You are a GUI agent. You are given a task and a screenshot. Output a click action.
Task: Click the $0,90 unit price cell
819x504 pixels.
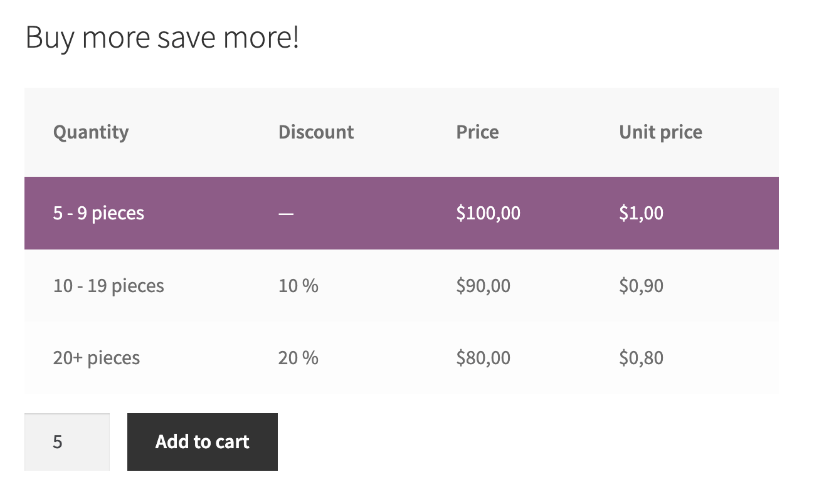641,285
